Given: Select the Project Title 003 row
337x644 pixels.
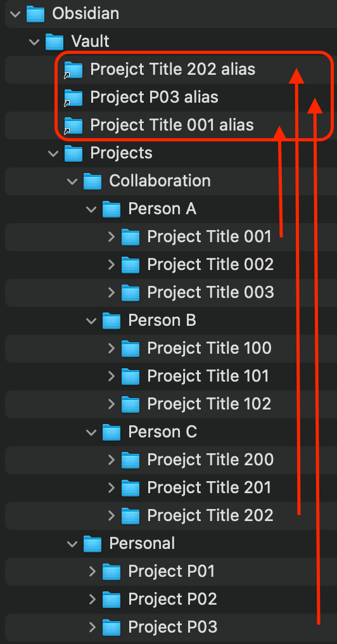Looking at the screenshot, I should coord(171,292).
